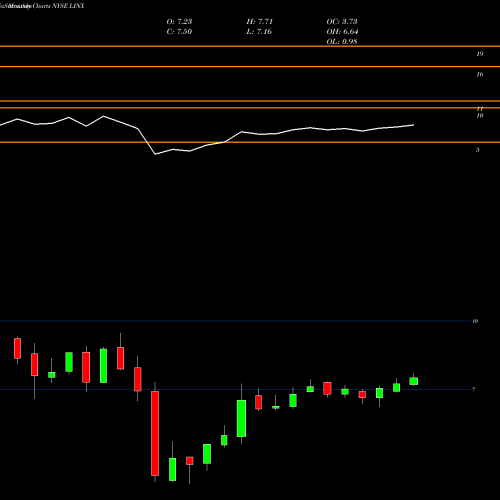The width and height of the screenshot is (500, 500).
Task: Select the 'OC: 3.73' reading
Action: (342, 22)
